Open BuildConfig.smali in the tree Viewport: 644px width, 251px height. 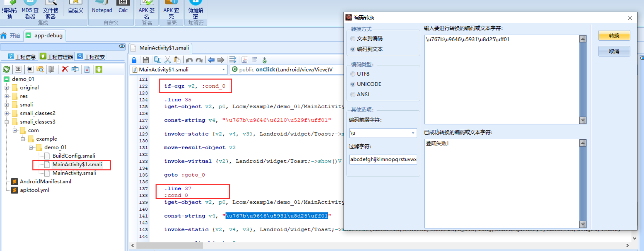(x=74, y=156)
